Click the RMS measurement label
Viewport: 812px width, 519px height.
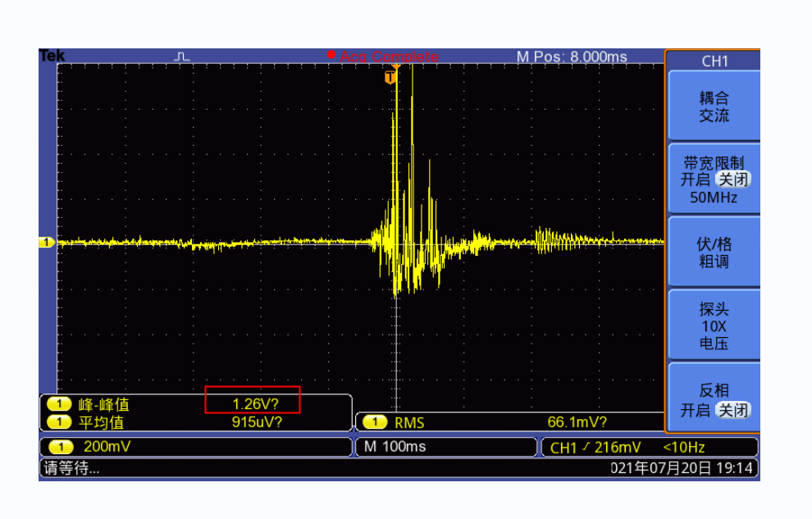click(x=409, y=423)
